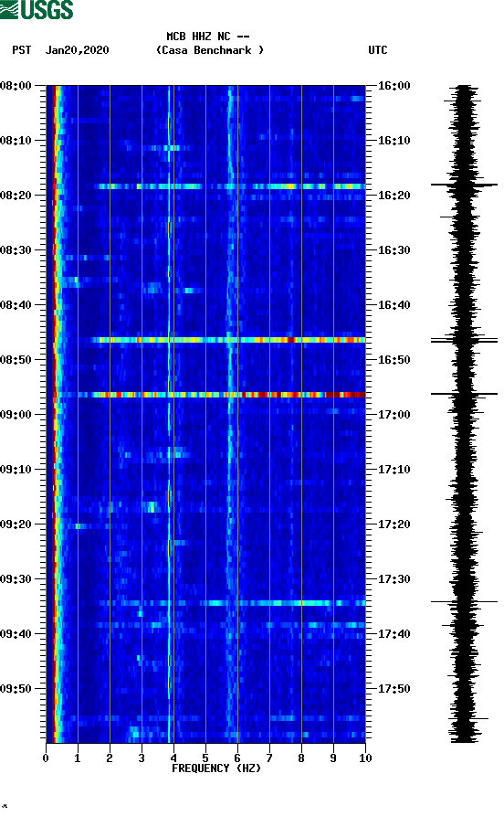
Task: Click the '(Casa Benchmark )' station name
Action: pos(210,50)
